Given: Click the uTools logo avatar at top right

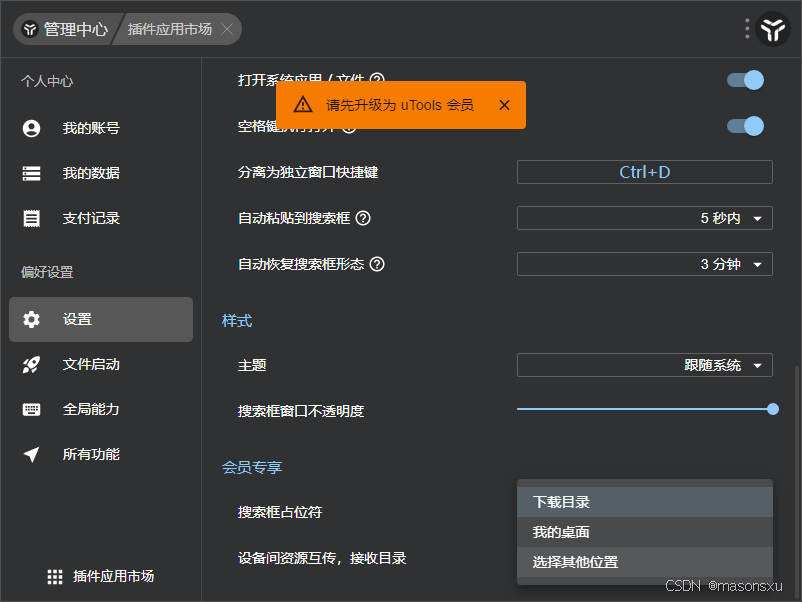Looking at the screenshot, I should tap(773, 29).
